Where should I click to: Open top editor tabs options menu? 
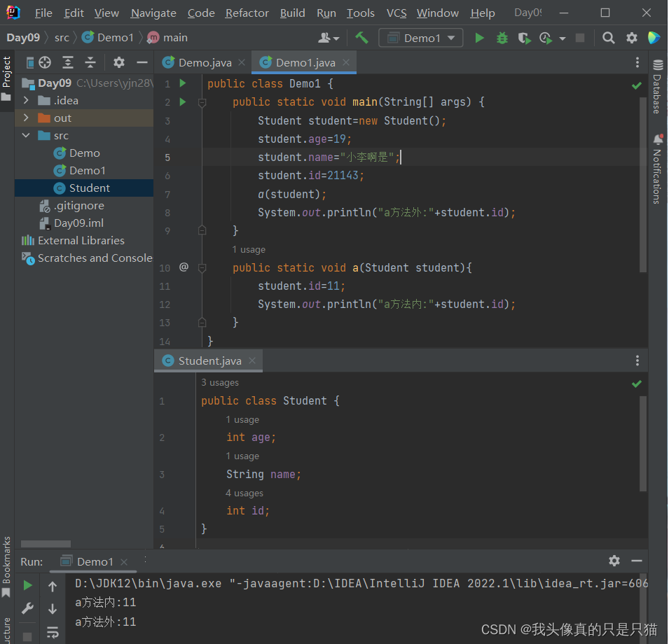click(637, 63)
